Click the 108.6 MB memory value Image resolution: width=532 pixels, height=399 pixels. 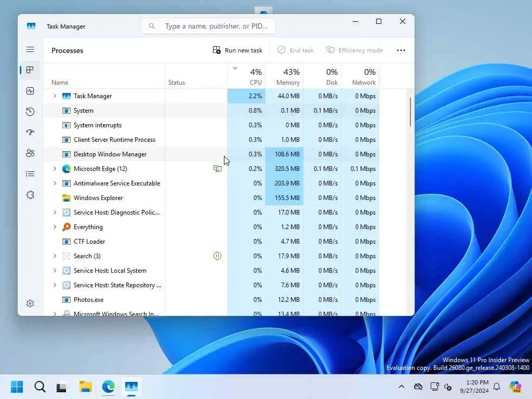(287, 154)
